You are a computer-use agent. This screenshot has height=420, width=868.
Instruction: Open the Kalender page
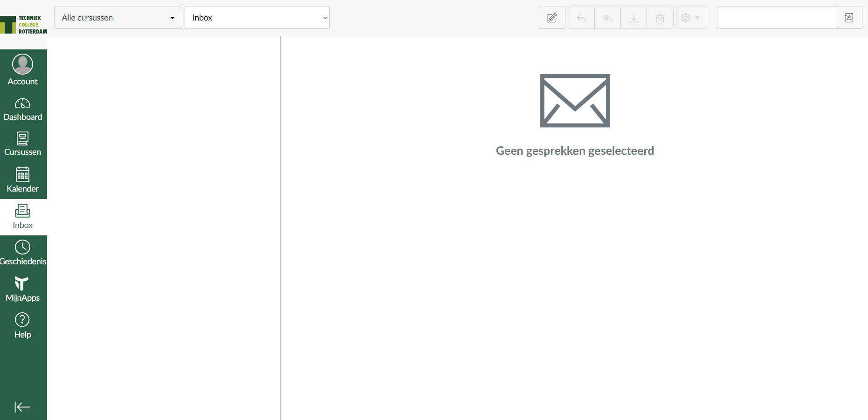(23, 180)
